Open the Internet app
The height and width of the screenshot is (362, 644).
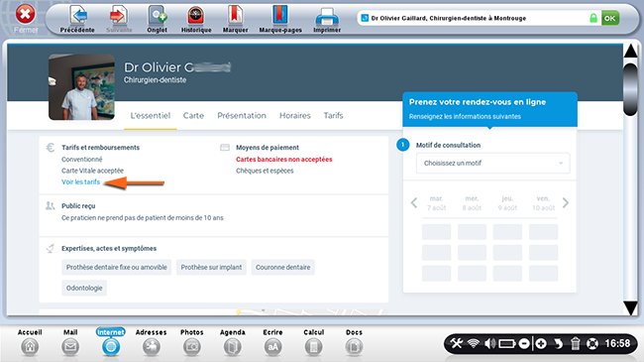point(111,342)
